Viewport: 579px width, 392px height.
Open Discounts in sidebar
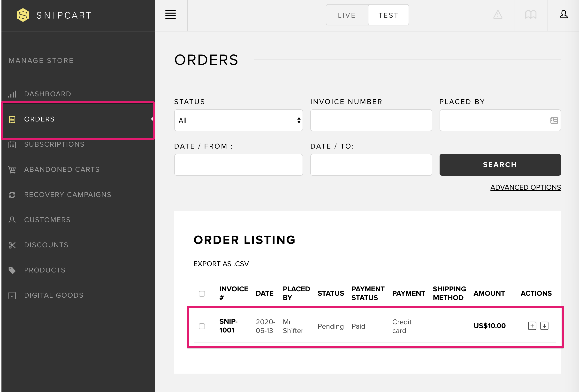point(46,245)
